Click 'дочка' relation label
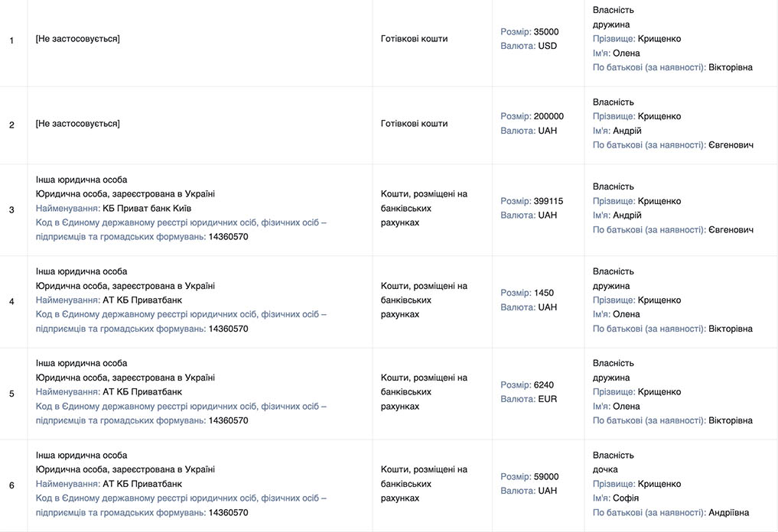This screenshot has width=778, height=532. (x=605, y=469)
